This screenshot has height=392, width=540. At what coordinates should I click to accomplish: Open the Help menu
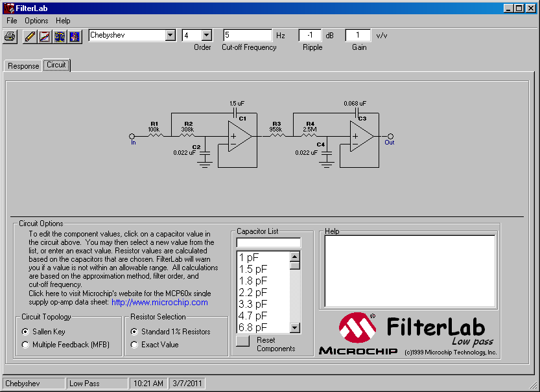[x=63, y=21]
